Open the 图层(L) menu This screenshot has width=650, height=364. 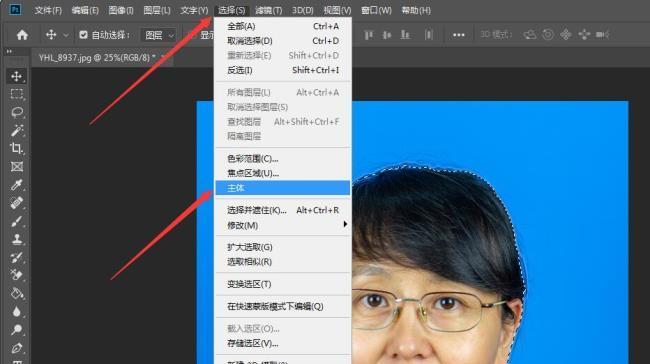pyautogui.click(x=157, y=10)
